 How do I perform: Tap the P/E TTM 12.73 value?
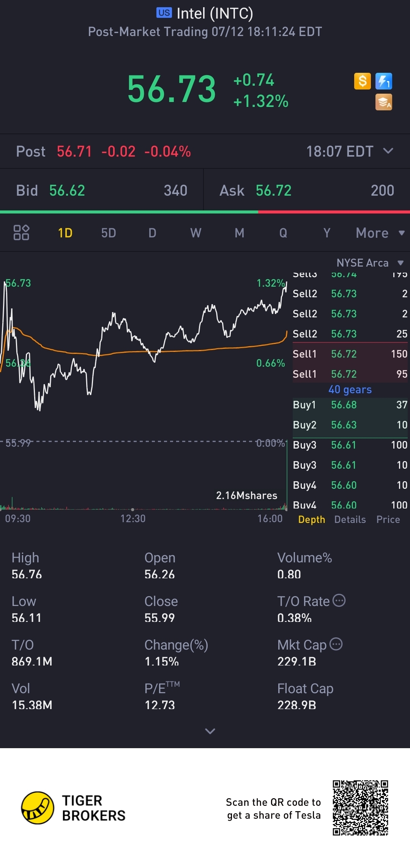click(160, 705)
